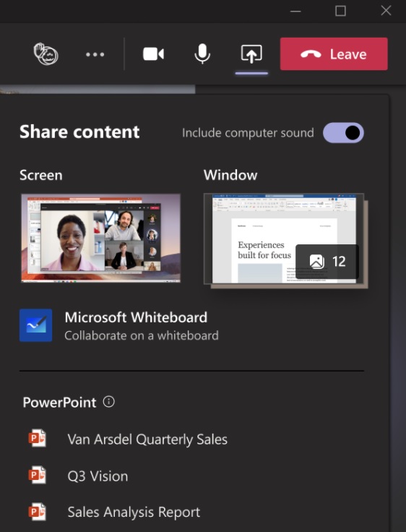Image resolution: width=406 pixels, height=532 pixels.
Task: Share the entire screen thumbnail
Action: (x=100, y=239)
